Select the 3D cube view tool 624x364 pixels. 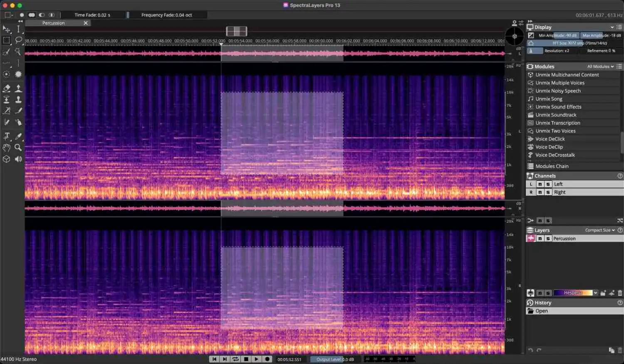(6, 159)
